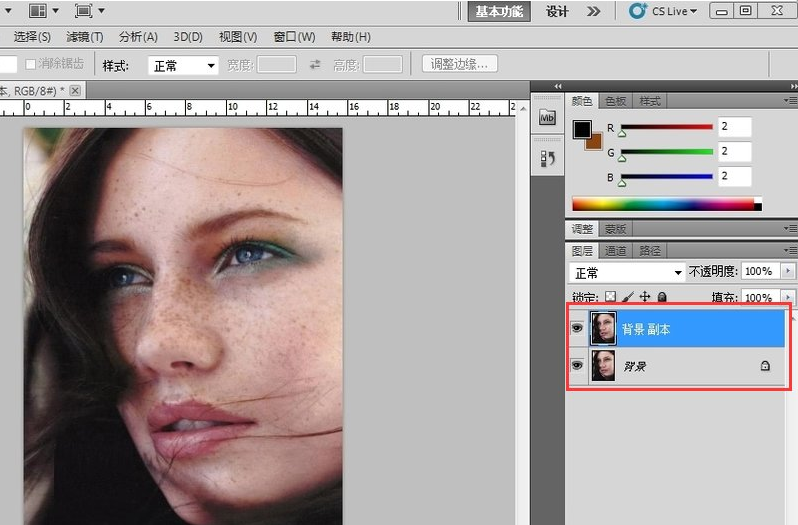Click the lock all padlock icon
The image size is (798, 525).
point(661,297)
